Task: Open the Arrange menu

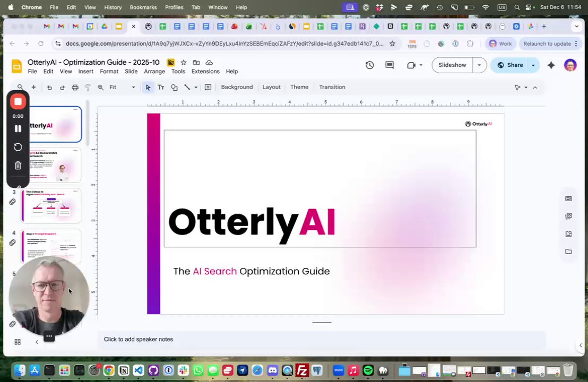Action: coord(154,71)
